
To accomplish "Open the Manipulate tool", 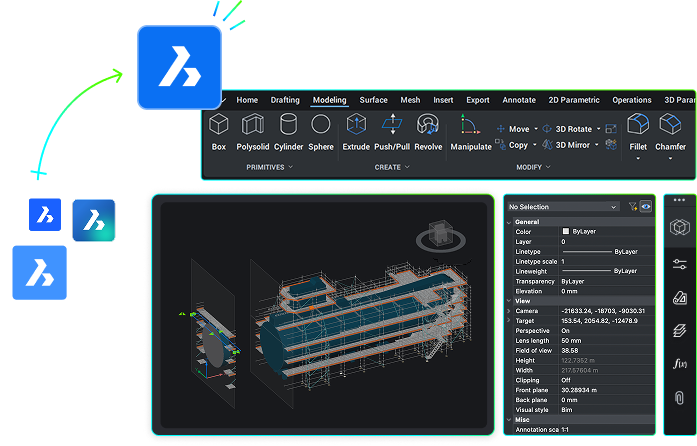I will click(471, 132).
